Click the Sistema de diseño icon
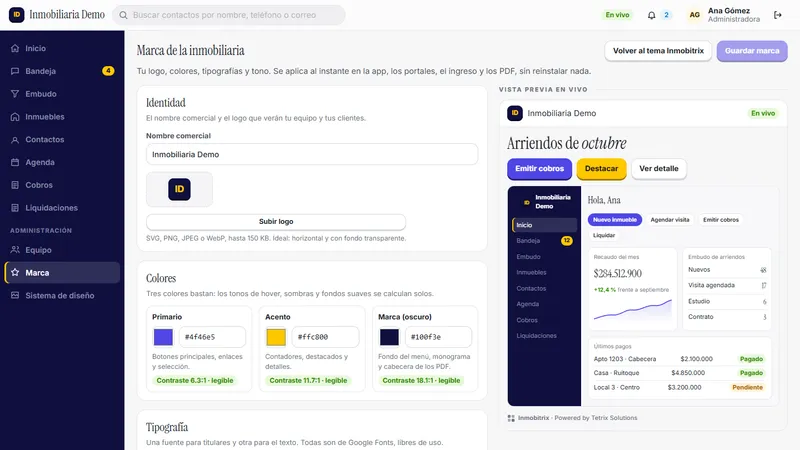800x450 pixels. click(15, 295)
